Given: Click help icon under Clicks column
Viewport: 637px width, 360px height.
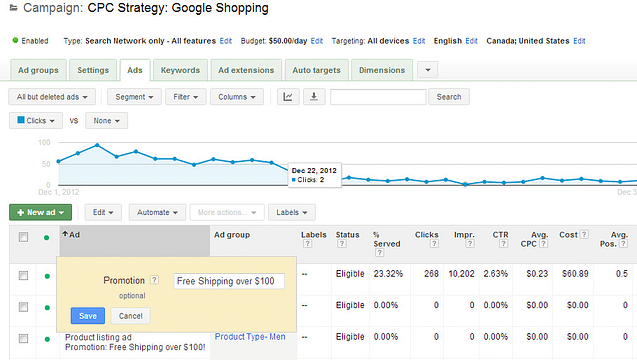Looking at the screenshot, I should coord(434,244).
